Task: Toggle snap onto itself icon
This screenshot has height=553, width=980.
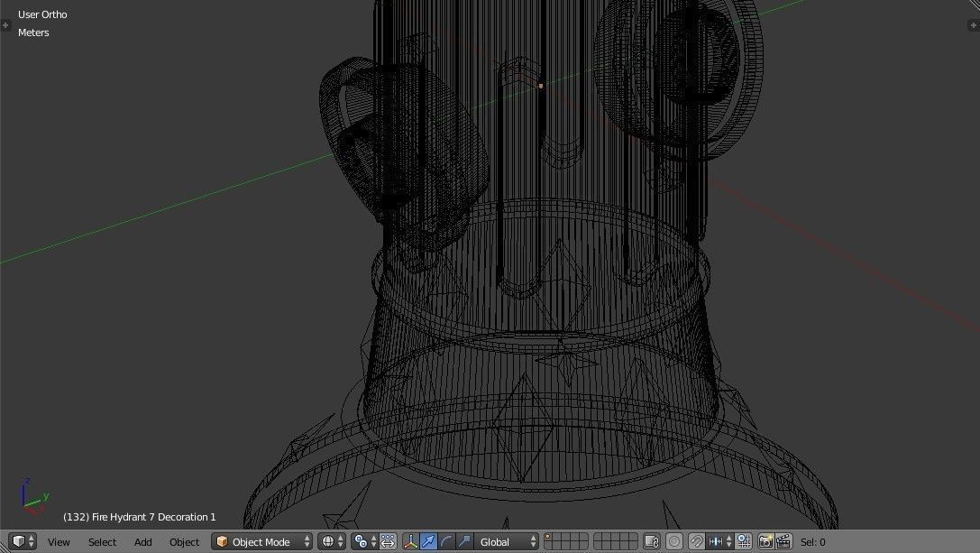Action: tap(744, 542)
